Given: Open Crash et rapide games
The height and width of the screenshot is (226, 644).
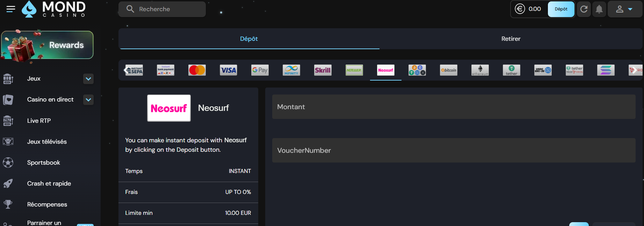Looking at the screenshot, I should [x=49, y=183].
